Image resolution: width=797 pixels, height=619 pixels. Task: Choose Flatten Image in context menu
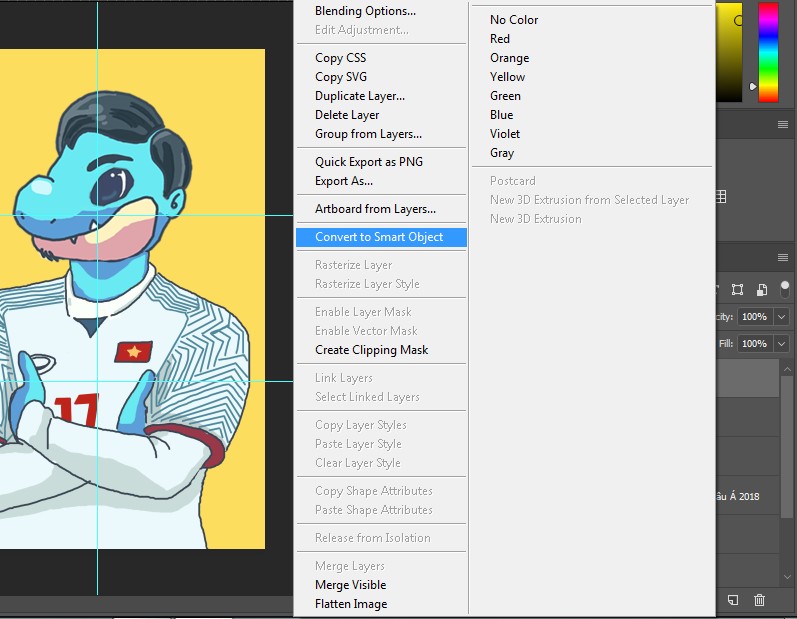coord(351,604)
